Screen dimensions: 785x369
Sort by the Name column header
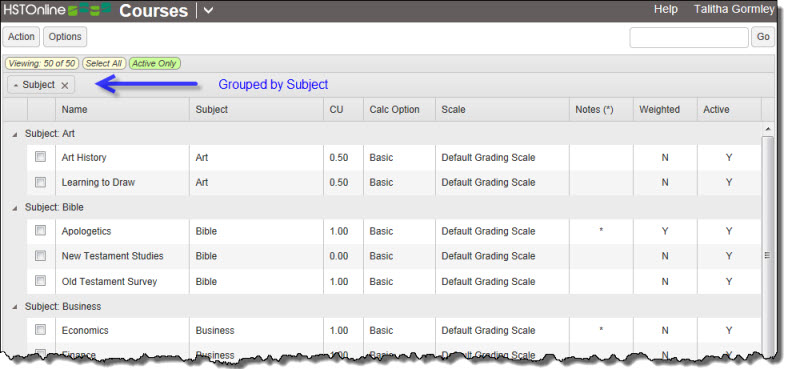point(123,110)
